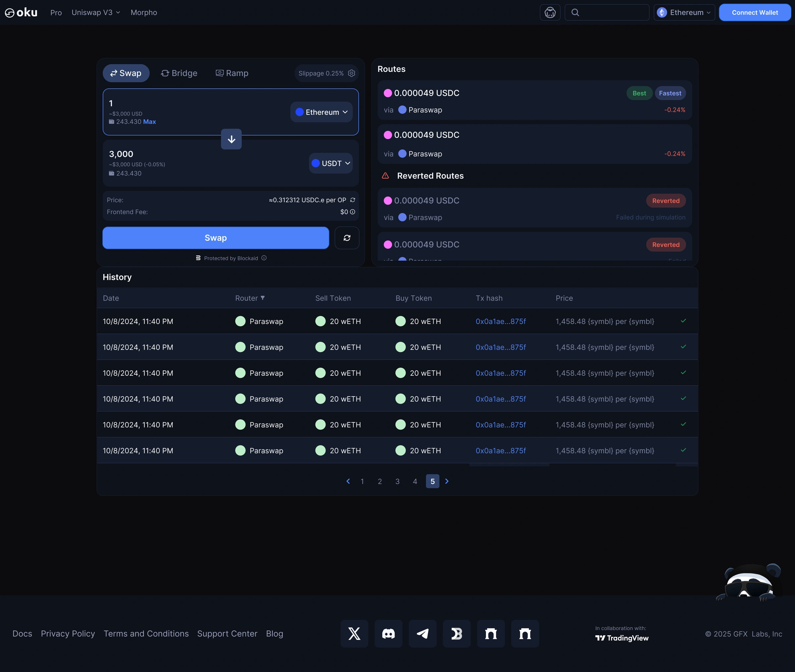Image resolution: width=795 pixels, height=672 pixels.
Task: Click the last arch icon in the footer socials
Action: click(x=525, y=634)
